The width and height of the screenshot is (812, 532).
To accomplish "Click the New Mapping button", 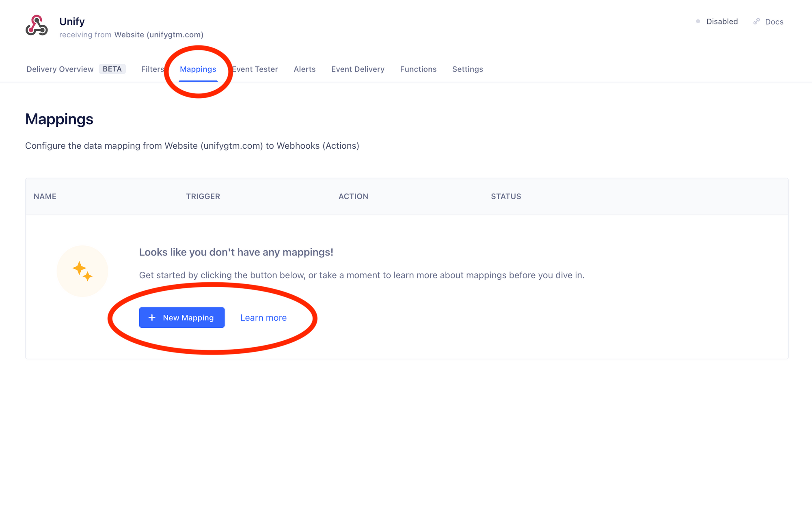I will click(181, 318).
